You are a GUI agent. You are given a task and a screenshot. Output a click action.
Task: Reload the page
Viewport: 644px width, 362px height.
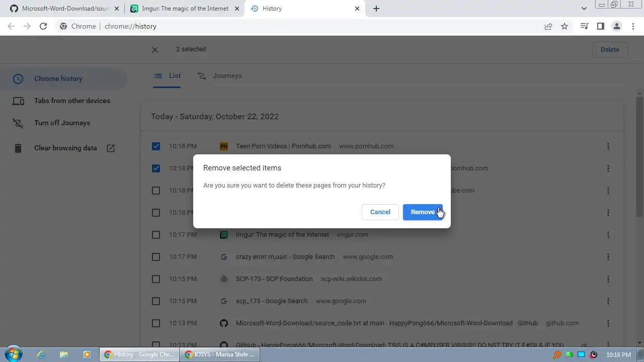pyautogui.click(x=43, y=26)
